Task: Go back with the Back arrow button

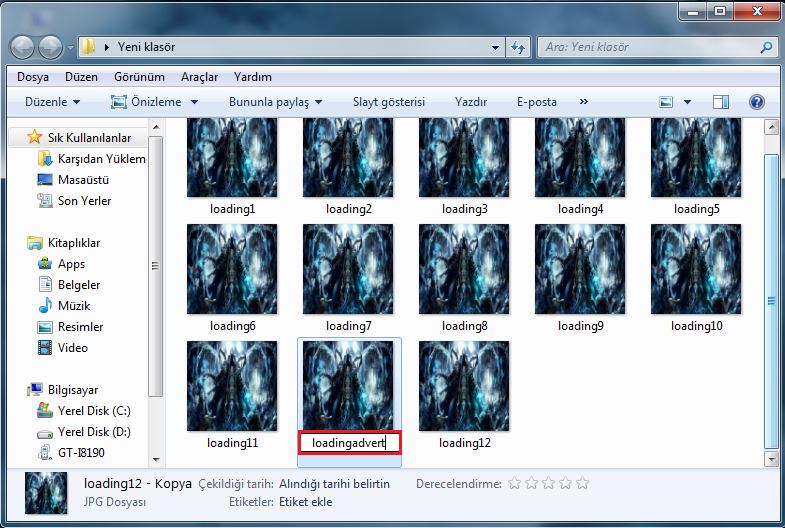Action: coord(23,48)
